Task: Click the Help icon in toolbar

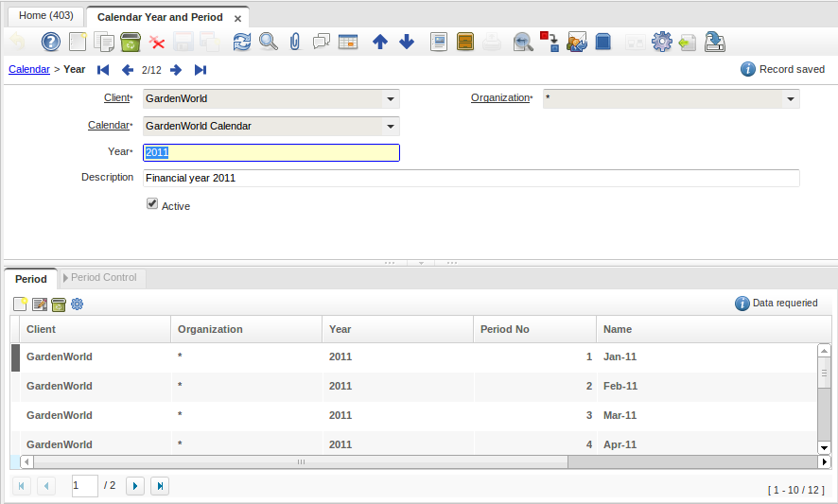Action: 51,42
